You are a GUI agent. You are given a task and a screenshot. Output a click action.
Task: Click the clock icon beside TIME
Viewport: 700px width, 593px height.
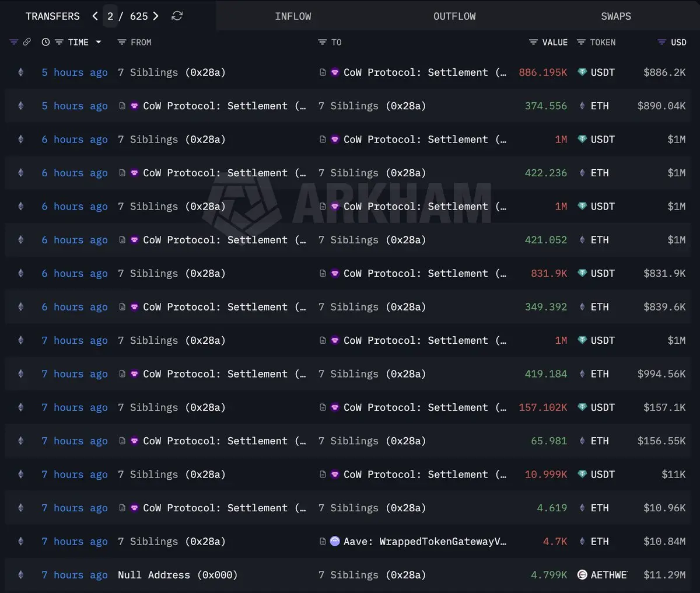[x=45, y=42]
